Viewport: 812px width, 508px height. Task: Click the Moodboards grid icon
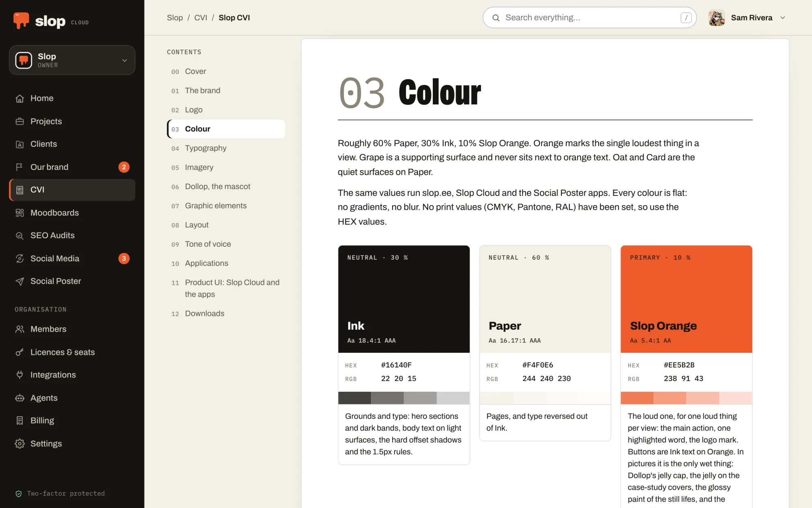(19, 213)
